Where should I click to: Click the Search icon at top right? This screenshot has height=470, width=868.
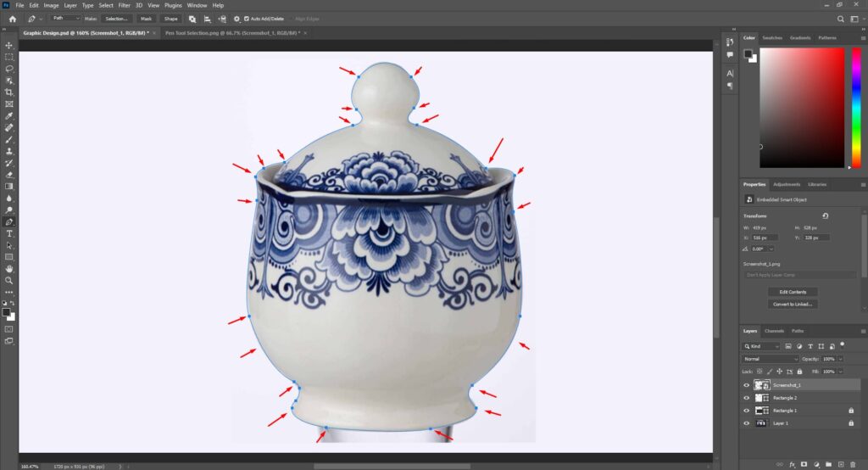(840, 19)
